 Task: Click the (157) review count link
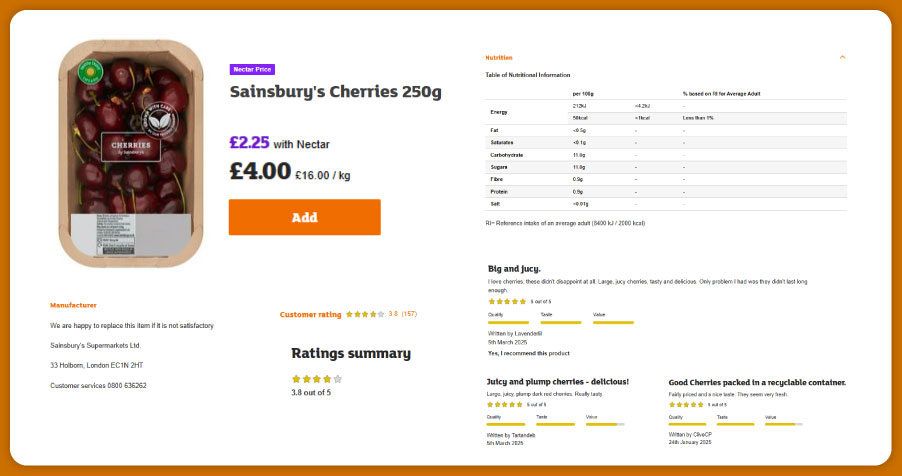click(x=410, y=315)
